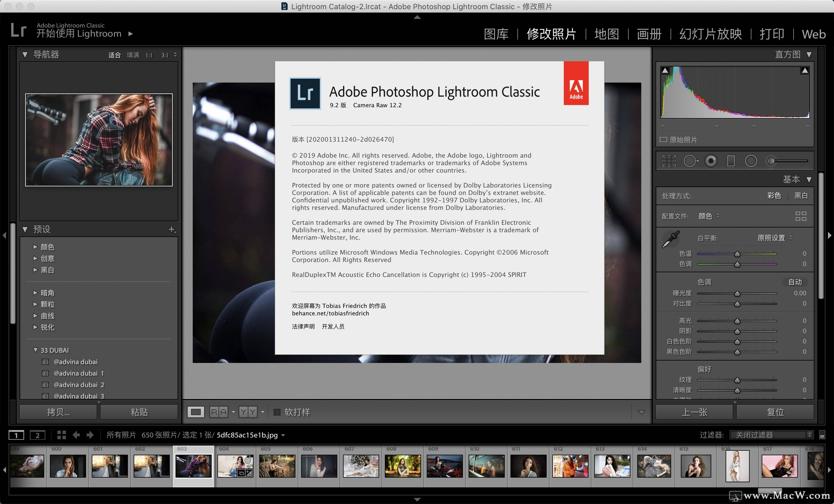Select the Adjustment Brush tool
Image resolution: width=834 pixels, height=504 pixels.
(771, 161)
